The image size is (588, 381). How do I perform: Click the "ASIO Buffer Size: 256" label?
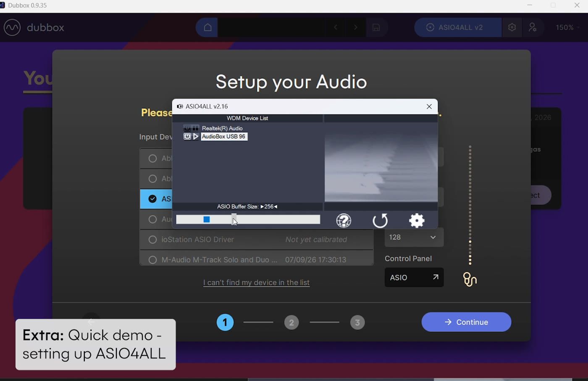(247, 206)
